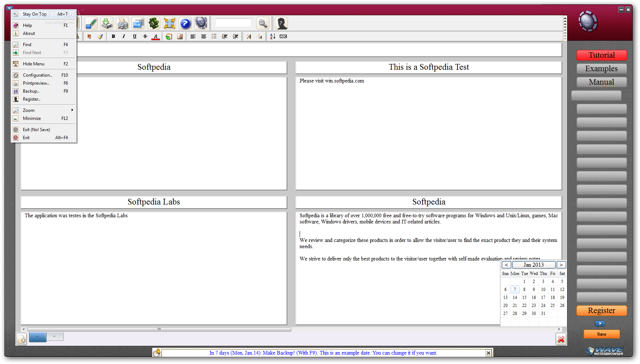The width and height of the screenshot is (640, 364).
Task: Center align text
Action: tap(204, 36)
